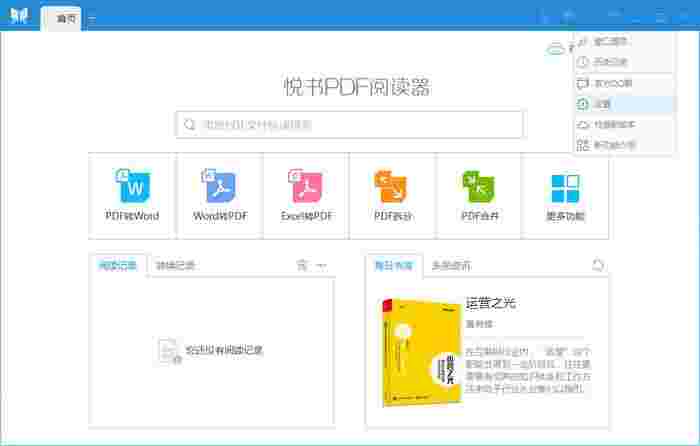Switch to the tab next to daily recommendation
Image resolution: width=700 pixels, height=446 pixels.
pos(451,266)
